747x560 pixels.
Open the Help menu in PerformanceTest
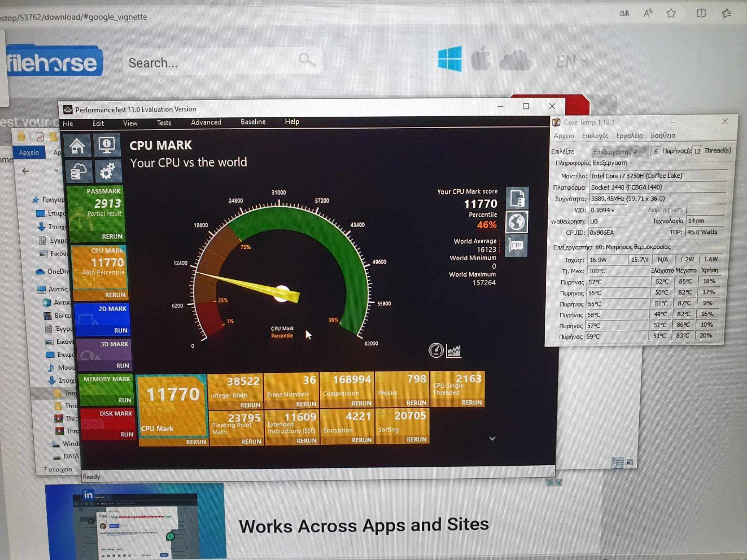292,122
